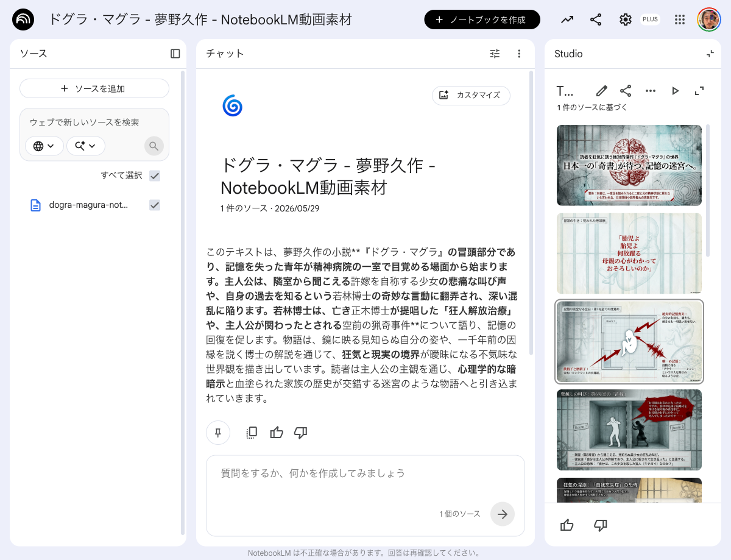This screenshot has height=560, width=731.
Task: Click thumbs up in Studio panel
Action: [x=567, y=525]
